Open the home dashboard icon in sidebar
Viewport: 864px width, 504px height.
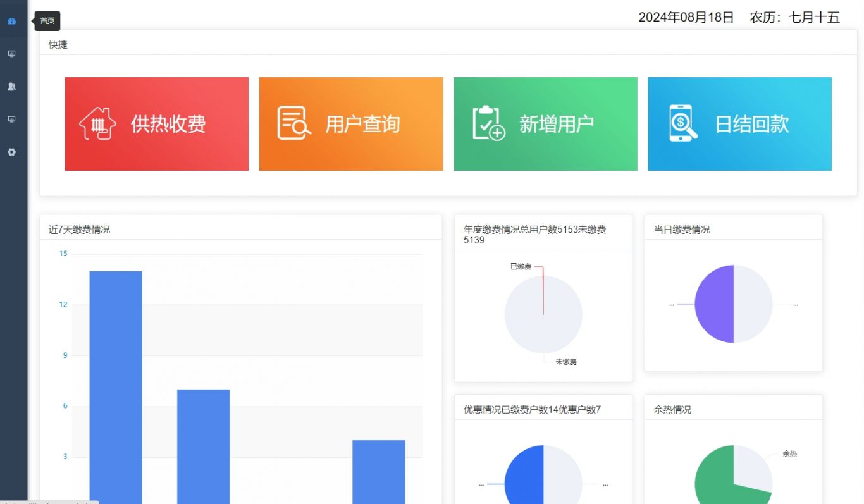tap(11, 21)
